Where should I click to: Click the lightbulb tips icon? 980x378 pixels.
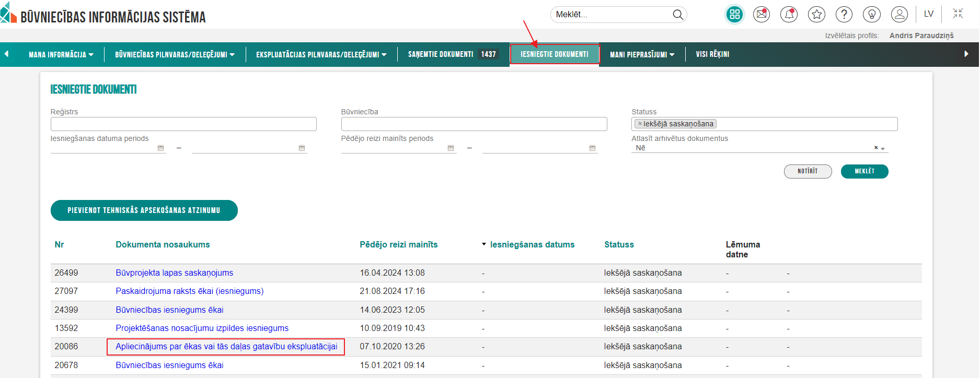[x=872, y=15]
